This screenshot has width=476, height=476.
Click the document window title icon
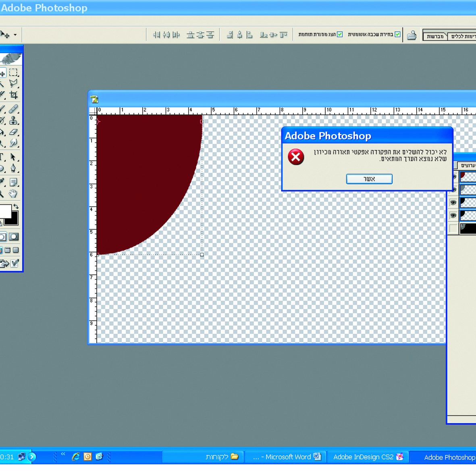click(x=94, y=99)
